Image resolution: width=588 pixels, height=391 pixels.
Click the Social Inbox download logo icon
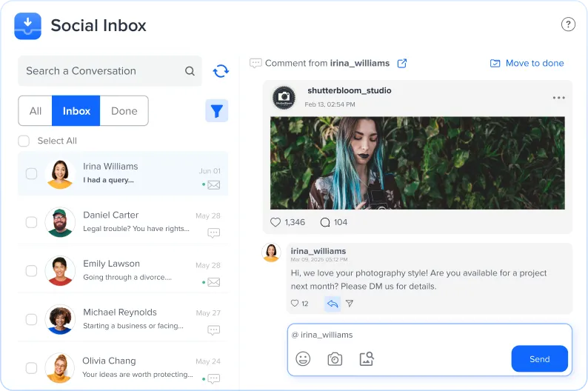click(x=27, y=26)
